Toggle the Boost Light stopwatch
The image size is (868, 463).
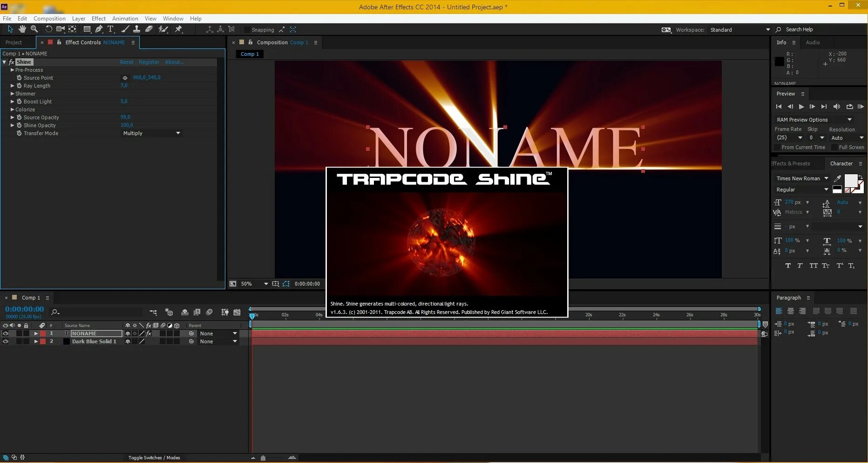19,102
